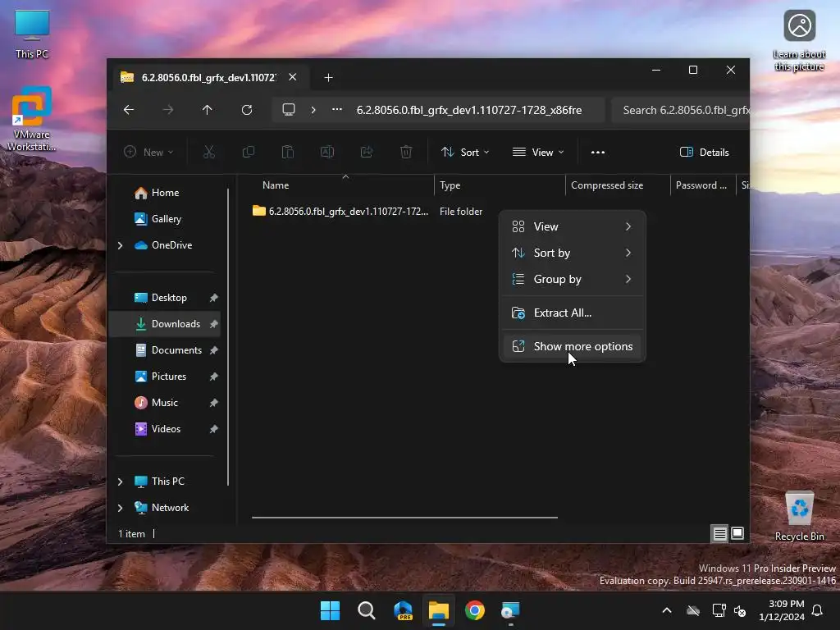This screenshot has width=840, height=630.
Task: Show hidden system tray icons
Action: (x=667, y=610)
